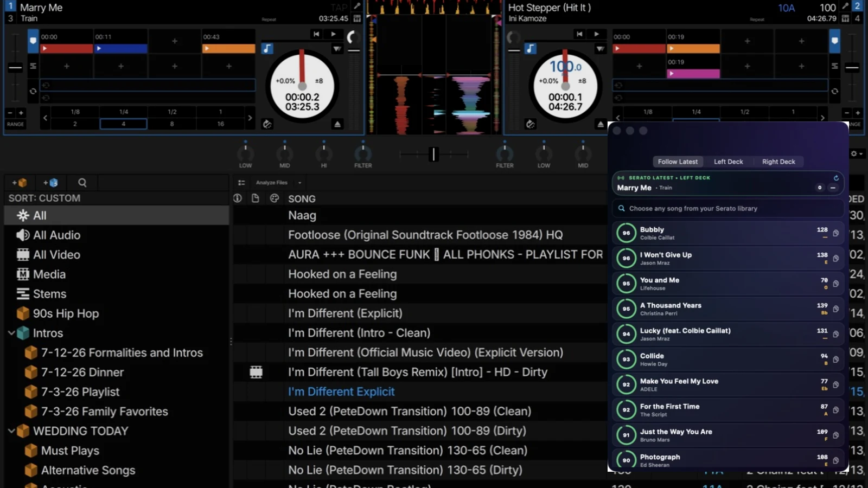Screen dimensions: 868x488
Task: Open the gear settings dropdown behind overlay
Action: (x=857, y=154)
